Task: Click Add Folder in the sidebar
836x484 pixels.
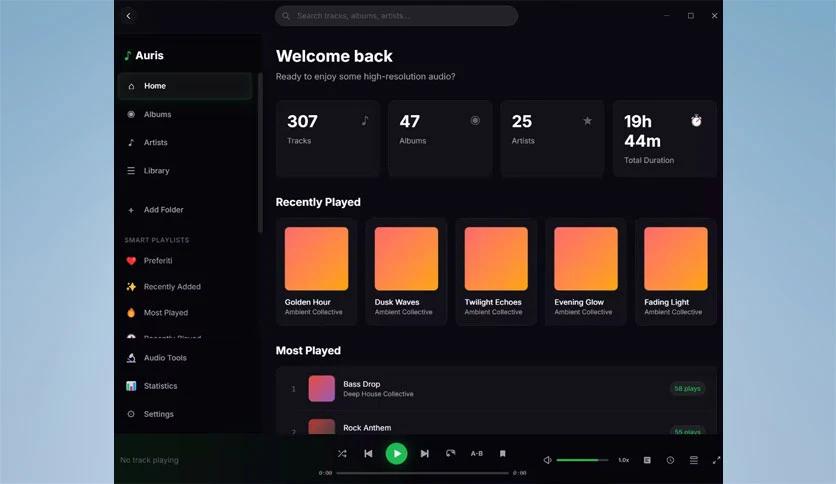Action: (185, 210)
